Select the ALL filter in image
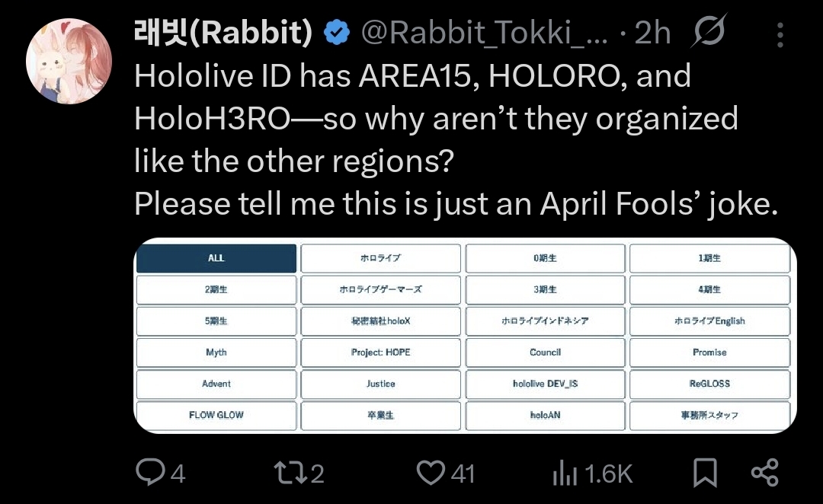 point(216,258)
